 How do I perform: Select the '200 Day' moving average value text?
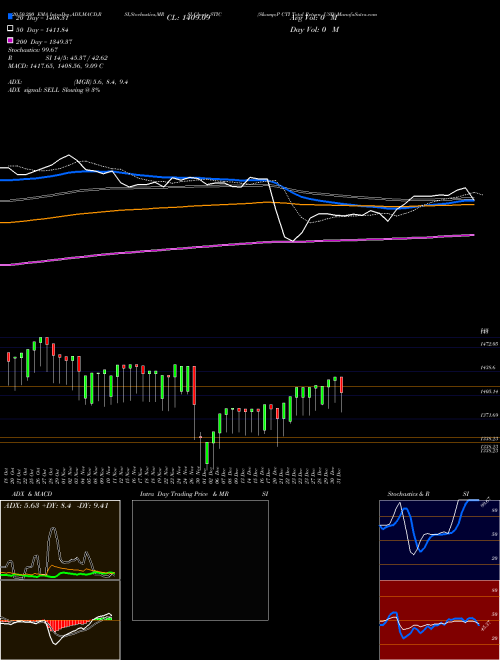(x=44, y=42)
